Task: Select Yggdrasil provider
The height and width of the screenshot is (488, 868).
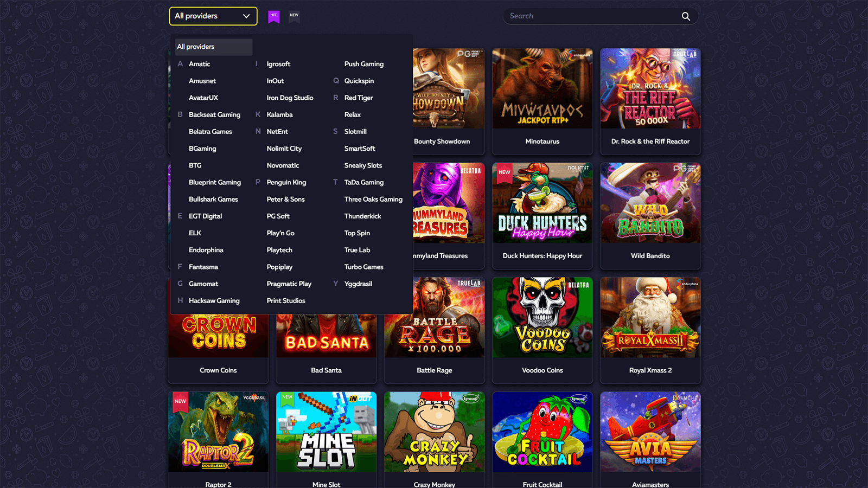Action: tap(358, 284)
